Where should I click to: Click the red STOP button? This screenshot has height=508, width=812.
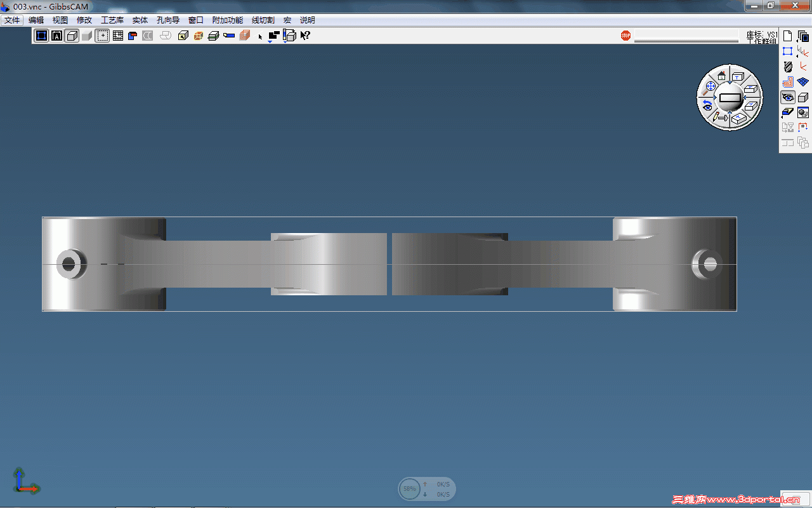pos(626,36)
